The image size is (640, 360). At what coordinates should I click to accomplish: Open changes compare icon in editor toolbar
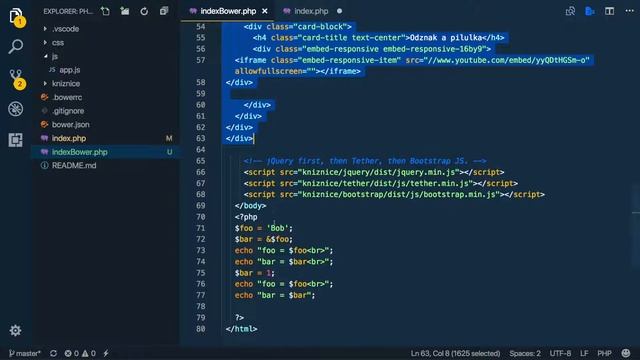[x=570, y=11]
